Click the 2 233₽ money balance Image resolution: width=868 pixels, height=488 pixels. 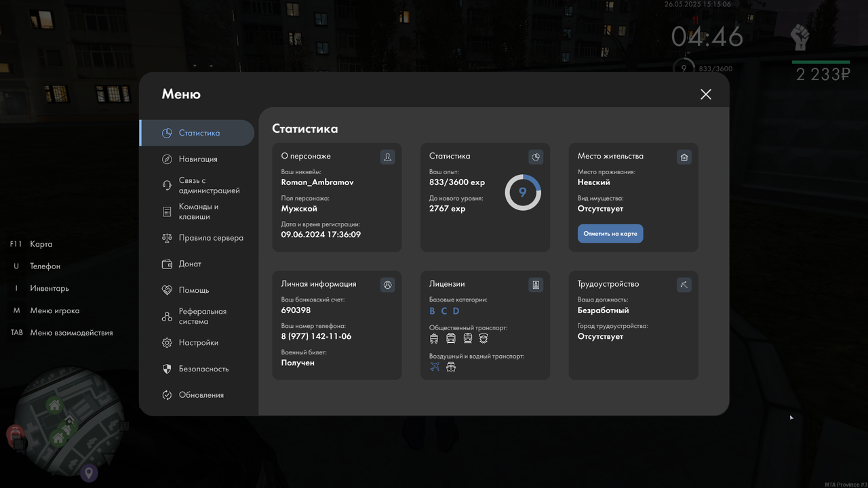(823, 75)
